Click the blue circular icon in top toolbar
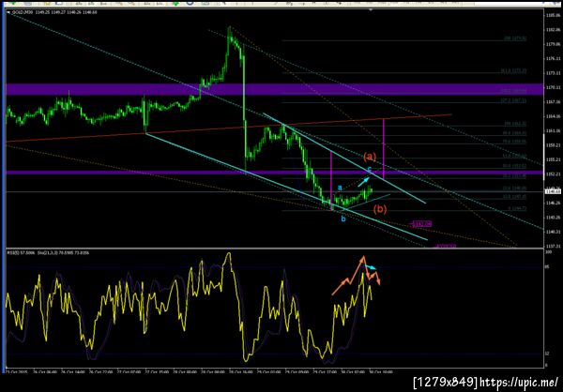The height and width of the screenshot is (392, 563). pos(190,3)
